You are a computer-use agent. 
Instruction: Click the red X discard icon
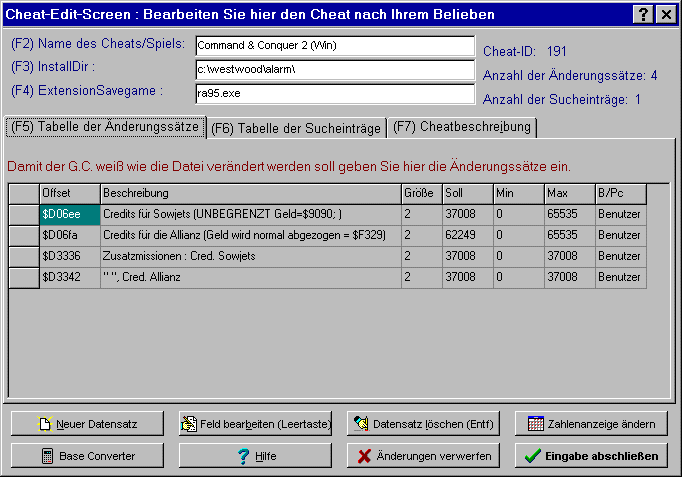pos(364,456)
